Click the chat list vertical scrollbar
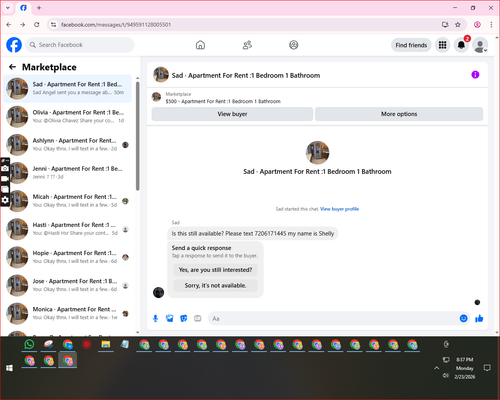The width and height of the screenshot is (500, 400). coord(138,136)
